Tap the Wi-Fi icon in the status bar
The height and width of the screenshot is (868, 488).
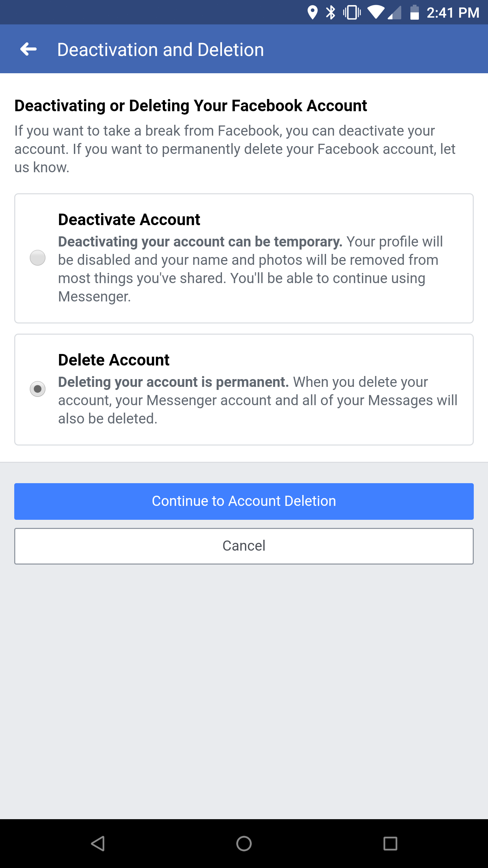point(375,12)
